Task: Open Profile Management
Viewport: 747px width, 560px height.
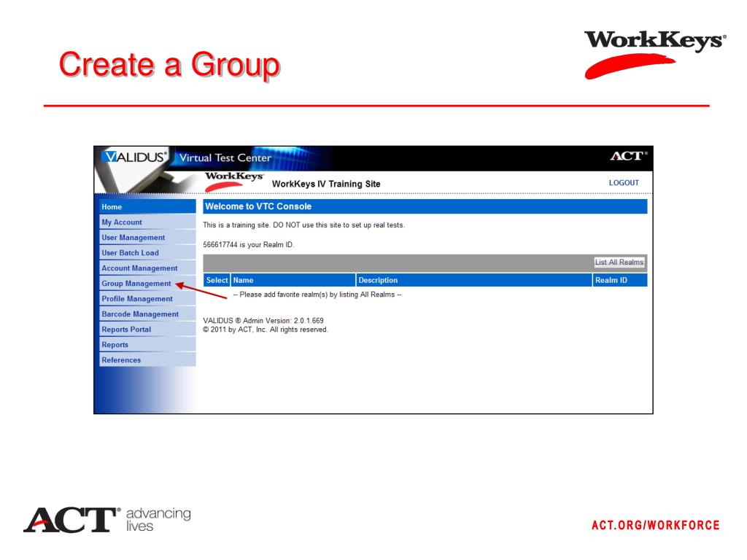Action: pyautogui.click(x=147, y=298)
